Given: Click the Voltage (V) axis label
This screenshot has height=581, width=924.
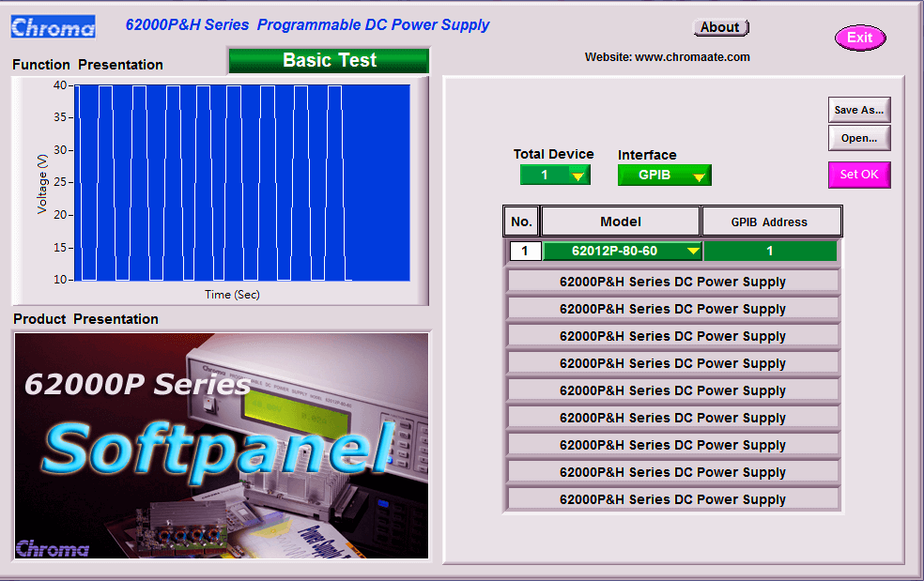Looking at the screenshot, I should tap(42, 184).
